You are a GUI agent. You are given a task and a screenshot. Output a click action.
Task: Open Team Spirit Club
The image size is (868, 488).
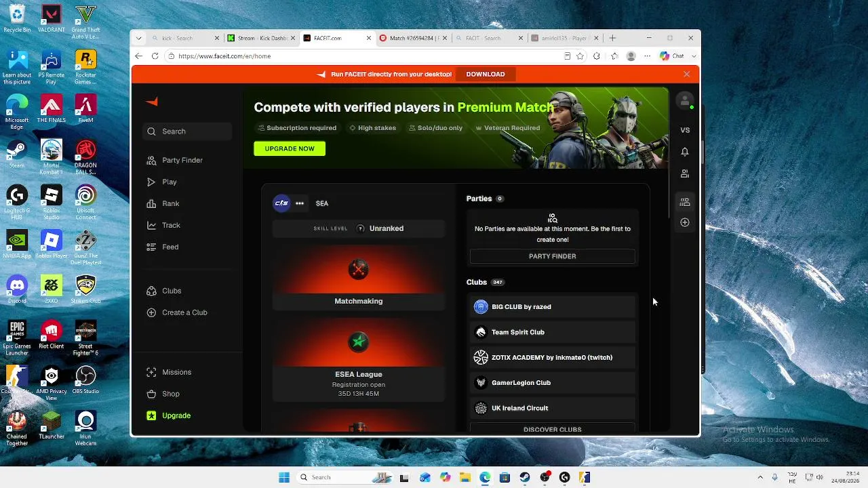pos(553,332)
